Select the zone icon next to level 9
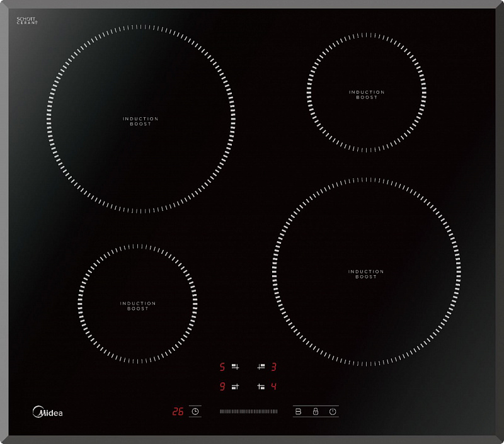The width and height of the screenshot is (504, 444). 235,387
